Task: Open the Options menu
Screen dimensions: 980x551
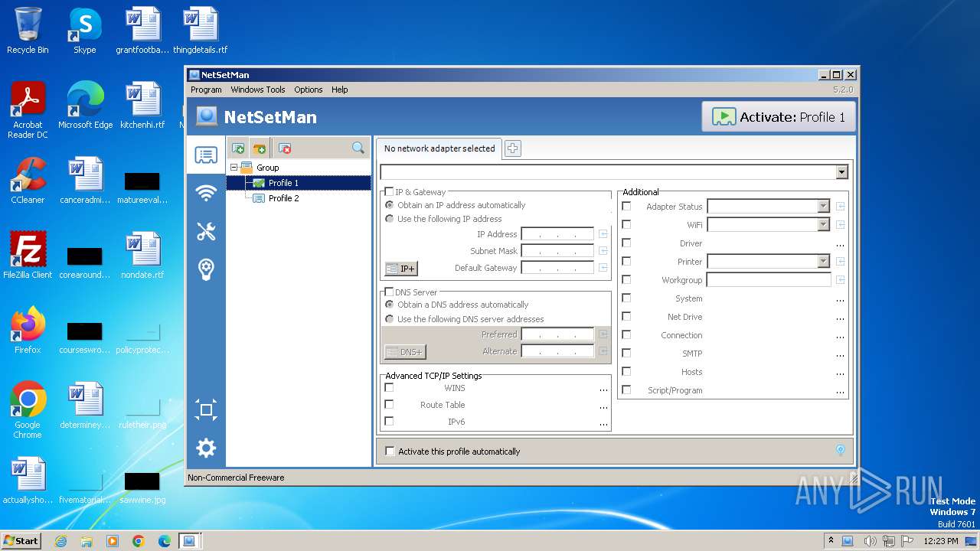Action: [309, 90]
